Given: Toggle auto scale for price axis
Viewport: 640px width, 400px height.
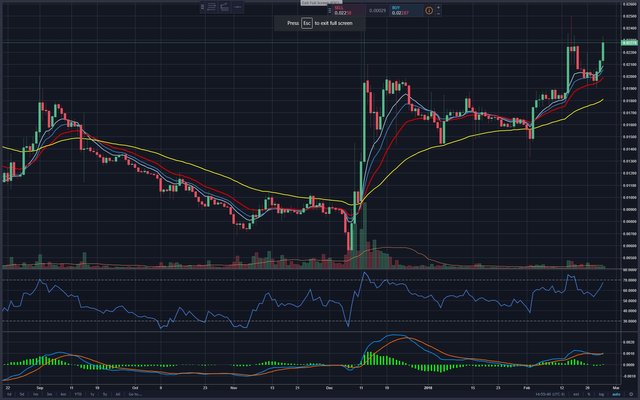Looking at the screenshot, I should (x=616, y=394).
